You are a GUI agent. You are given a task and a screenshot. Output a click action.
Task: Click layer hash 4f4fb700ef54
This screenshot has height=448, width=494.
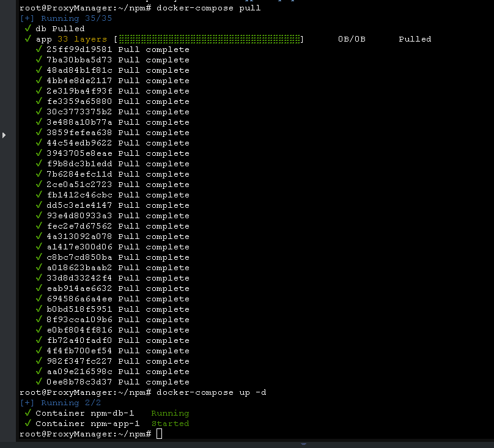click(x=79, y=351)
